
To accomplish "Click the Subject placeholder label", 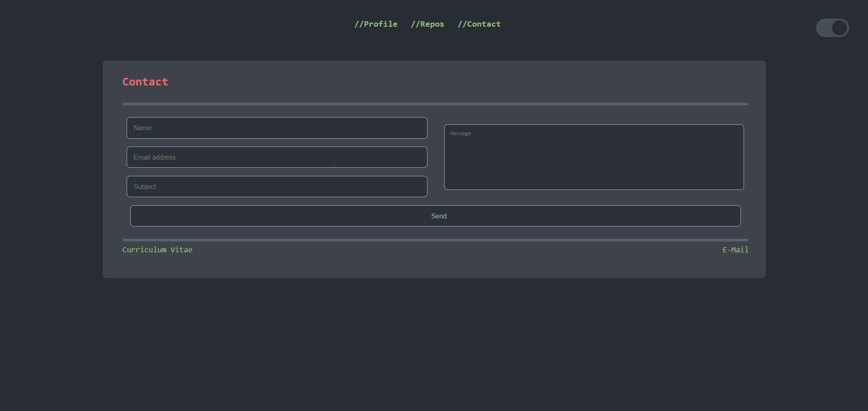I will click(145, 187).
